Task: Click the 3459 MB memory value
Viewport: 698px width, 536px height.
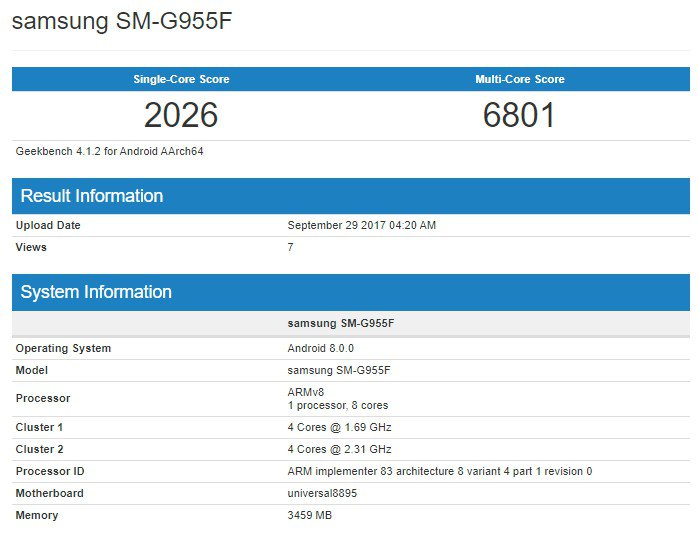Action: [x=309, y=515]
